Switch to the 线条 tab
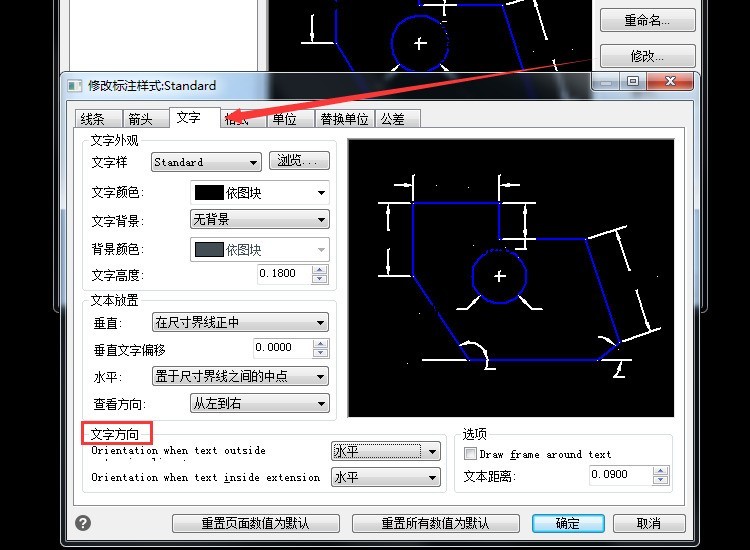The height and width of the screenshot is (550, 750). 99,119
